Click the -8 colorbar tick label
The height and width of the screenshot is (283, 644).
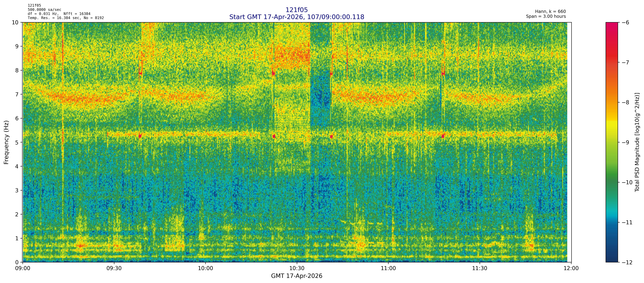(625, 102)
